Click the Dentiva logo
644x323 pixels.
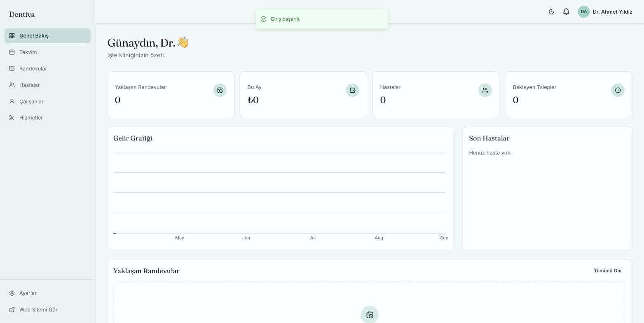coord(22,14)
